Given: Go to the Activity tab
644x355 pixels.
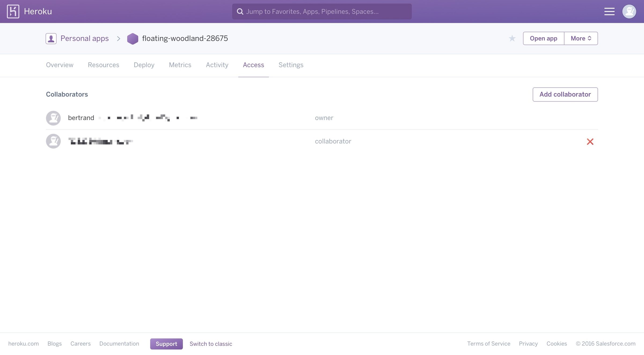Looking at the screenshot, I should (x=217, y=65).
